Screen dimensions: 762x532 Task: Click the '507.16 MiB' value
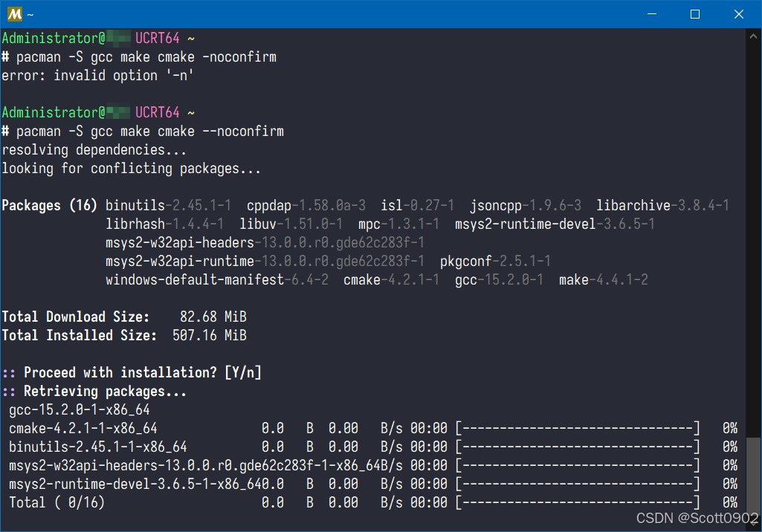pyautogui.click(x=210, y=336)
